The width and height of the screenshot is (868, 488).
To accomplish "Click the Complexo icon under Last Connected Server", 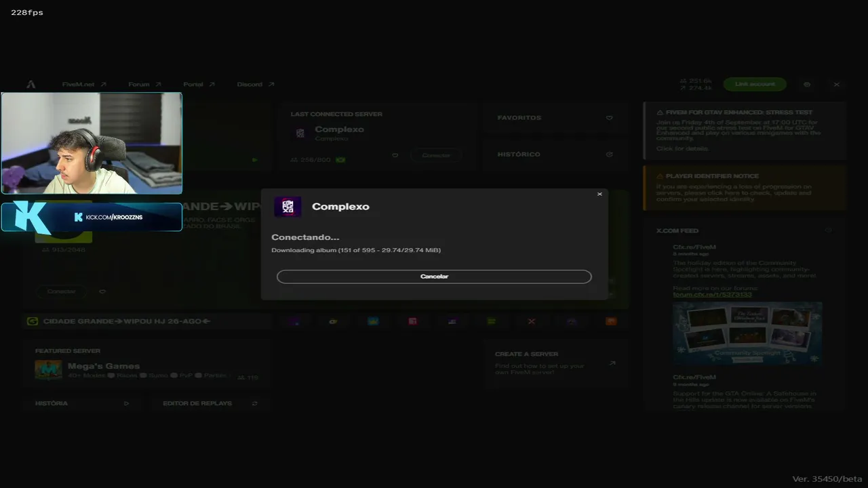I will (300, 133).
